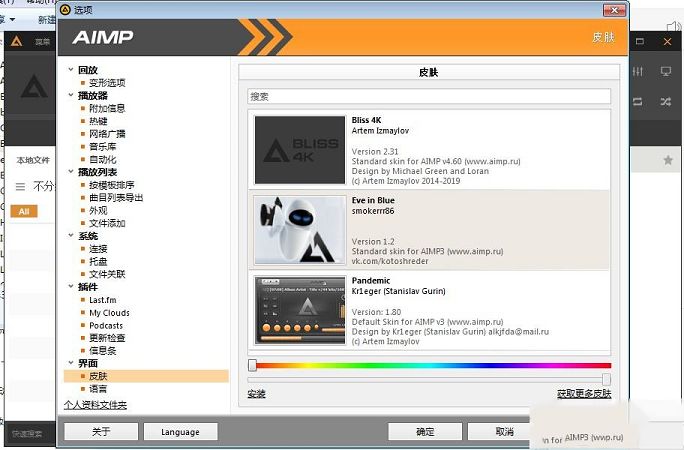Select the Pandemic skin thumbnail
This screenshot has height=450, width=684.
point(300,310)
